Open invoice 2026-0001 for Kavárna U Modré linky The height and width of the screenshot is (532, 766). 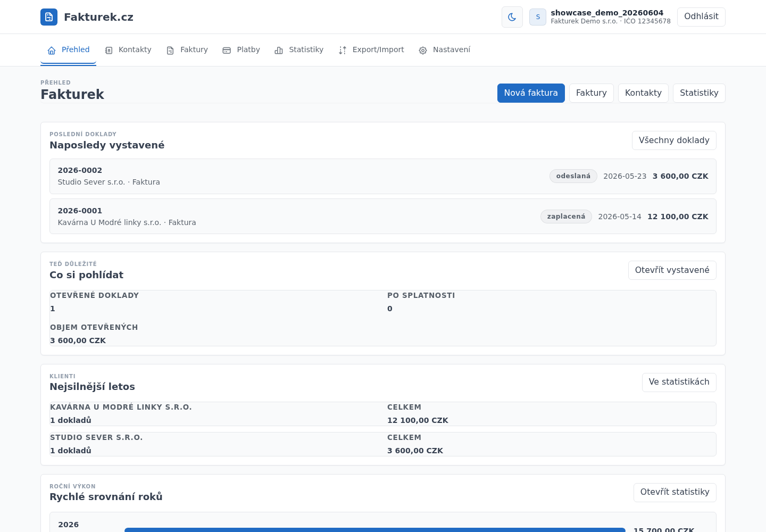(383, 217)
